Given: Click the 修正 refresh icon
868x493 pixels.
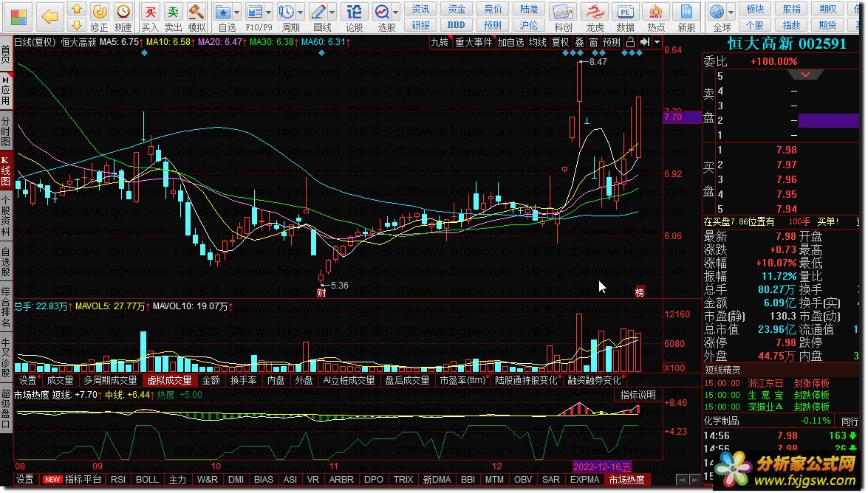Looking at the screenshot, I should click(100, 12).
